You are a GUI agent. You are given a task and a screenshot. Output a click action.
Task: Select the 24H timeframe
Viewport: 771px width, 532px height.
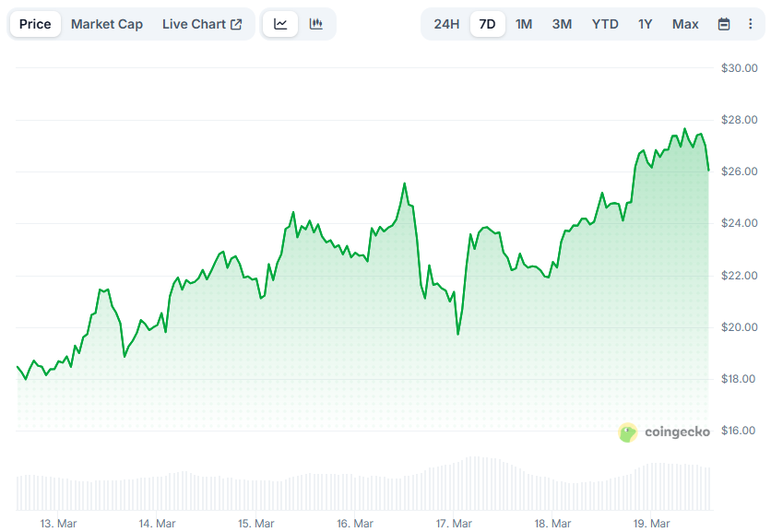446,24
